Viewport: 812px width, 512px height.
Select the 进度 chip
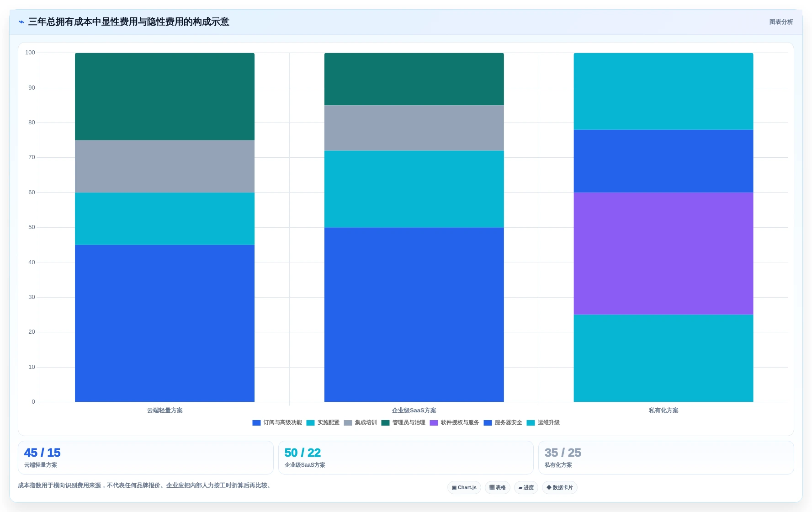(526, 487)
